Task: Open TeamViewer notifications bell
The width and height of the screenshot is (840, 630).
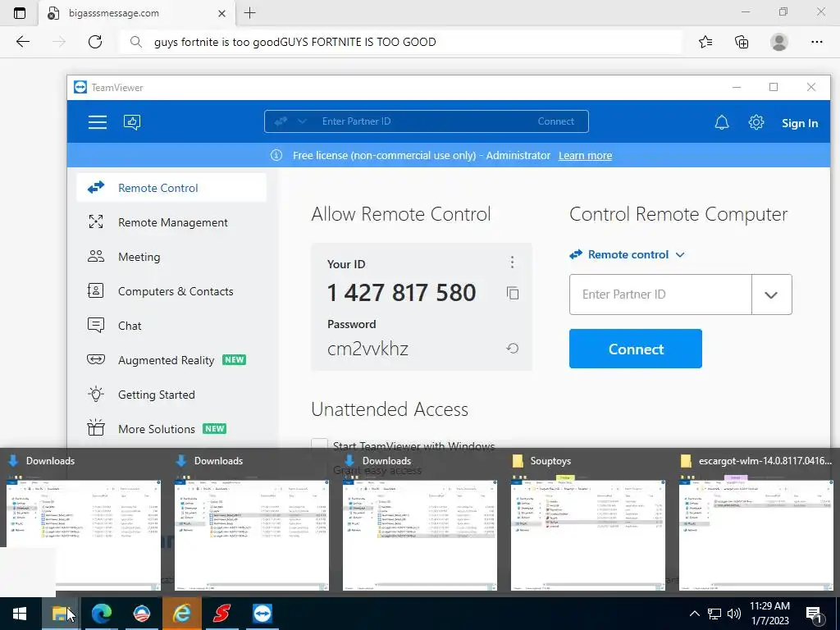Action: (x=722, y=123)
